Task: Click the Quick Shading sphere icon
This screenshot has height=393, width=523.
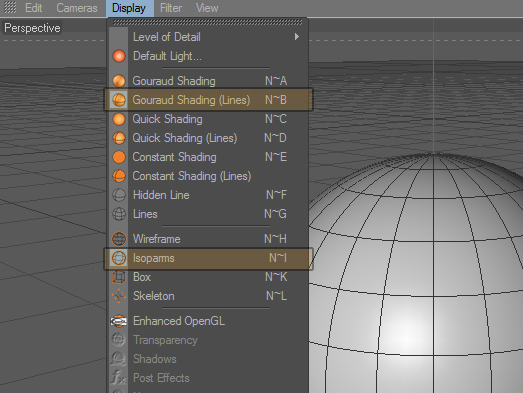Action: tap(119, 119)
